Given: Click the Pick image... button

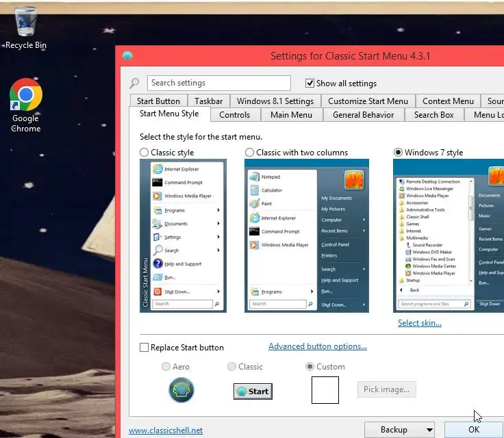Looking at the screenshot, I should [x=387, y=389].
